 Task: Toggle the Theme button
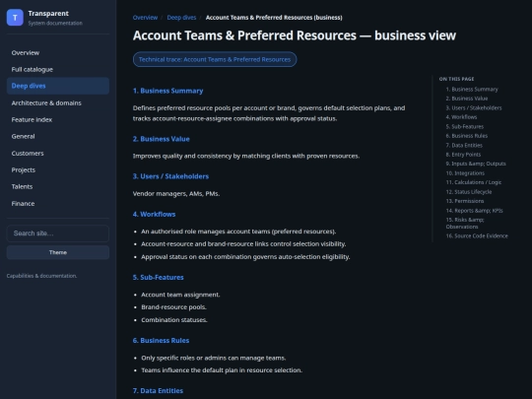[x=58, y=252]
